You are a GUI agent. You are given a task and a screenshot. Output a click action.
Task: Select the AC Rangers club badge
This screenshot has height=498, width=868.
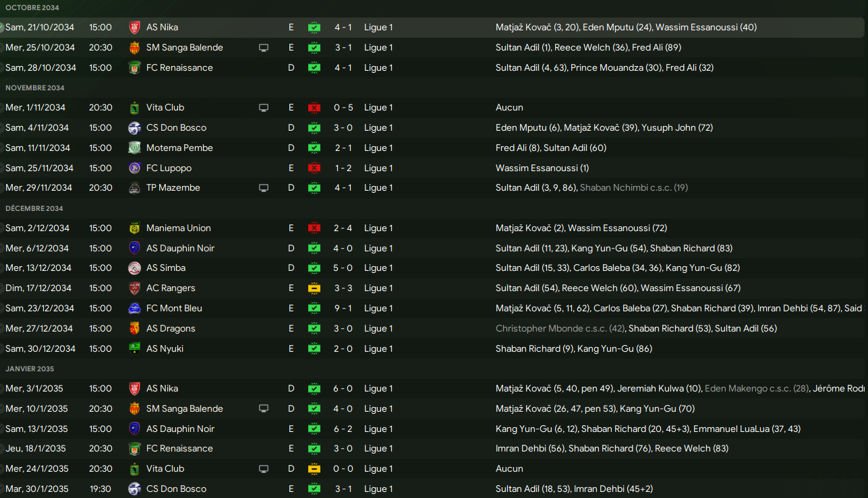pos(134,288)
